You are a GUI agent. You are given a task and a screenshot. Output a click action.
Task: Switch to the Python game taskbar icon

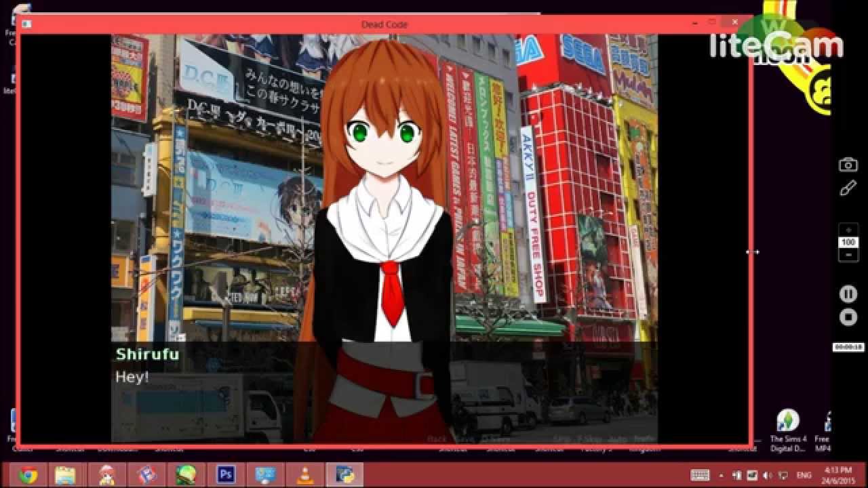point(346,475)
